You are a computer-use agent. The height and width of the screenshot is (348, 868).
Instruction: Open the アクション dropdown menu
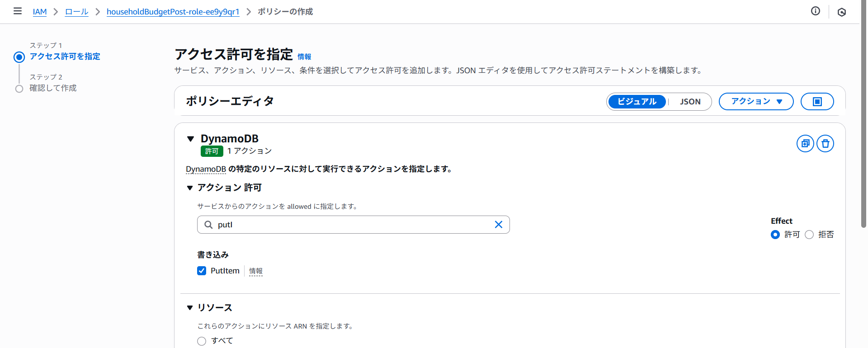[x=756, y=102]
